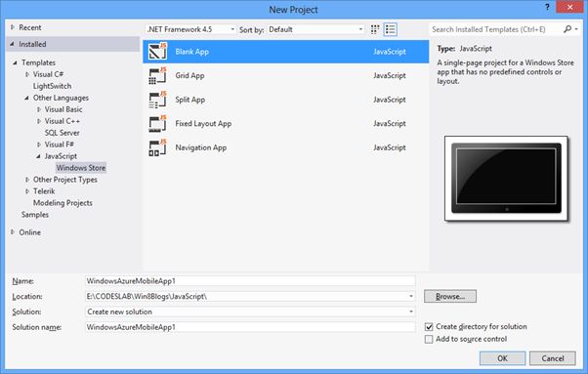Select the Fixed Layout App template name

click(203, 123)
